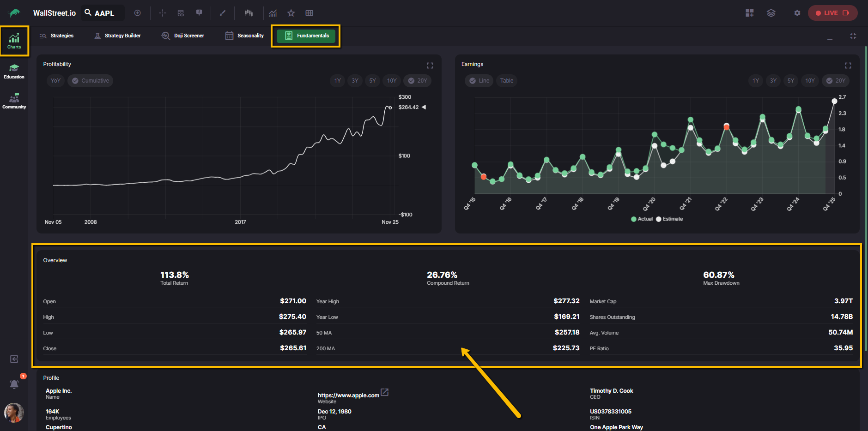Click the AAPL symbol search field
Screen dimensions: 868x431
click(x=103, y=13)
